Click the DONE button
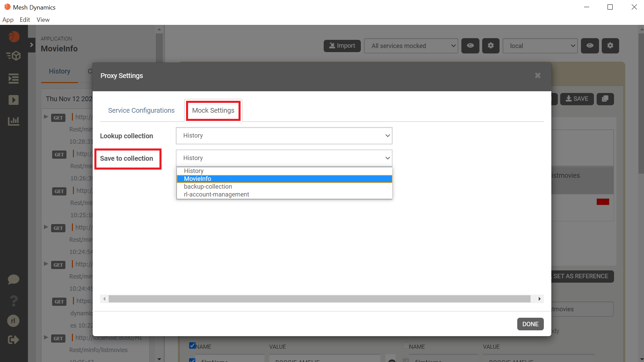644x362 pixels. pos(530,324)
